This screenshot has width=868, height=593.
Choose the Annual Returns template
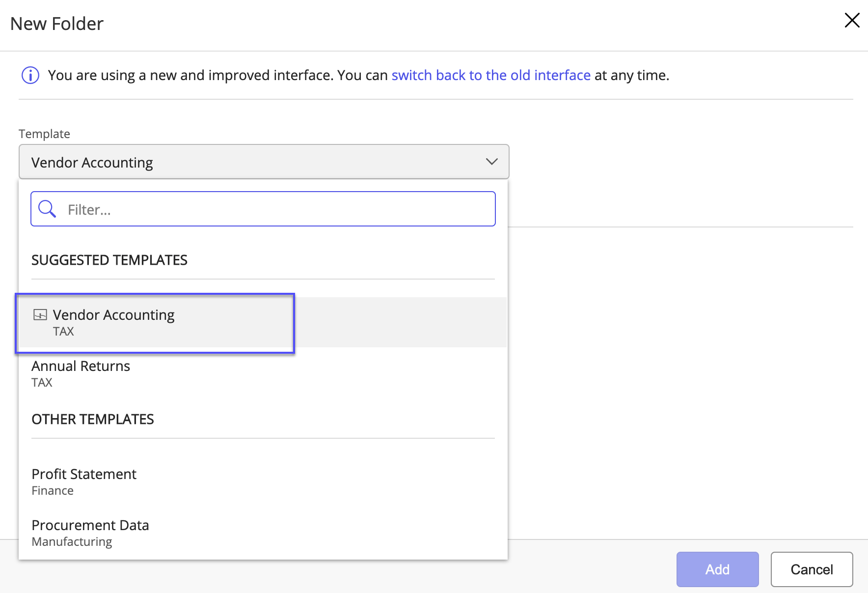[81, 367]
